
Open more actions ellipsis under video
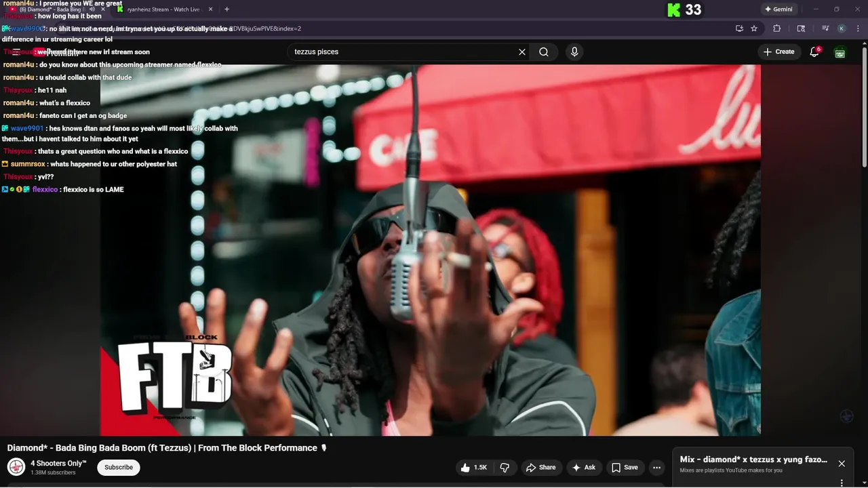(656, 468)
